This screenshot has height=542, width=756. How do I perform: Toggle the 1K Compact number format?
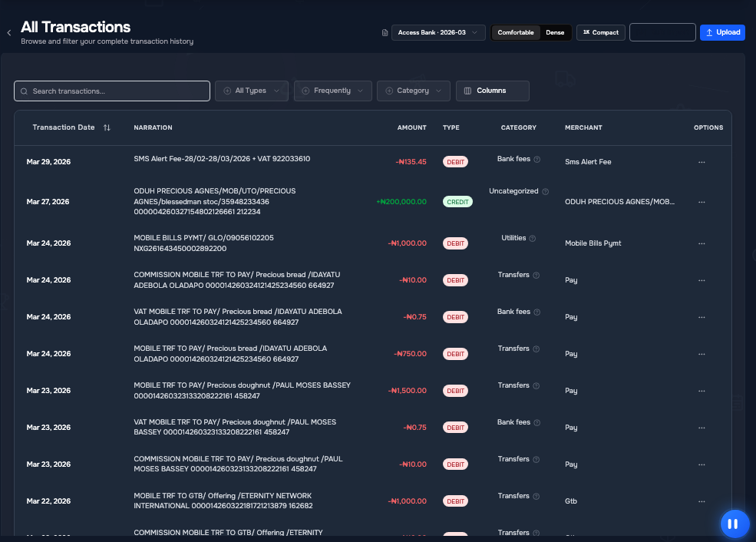tap(600, 33)
